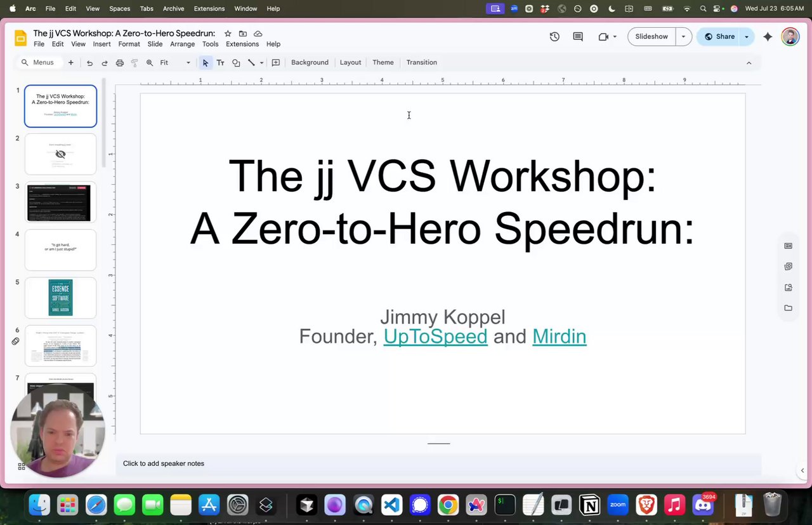
Task: Click the Paint format icon
Action: pos(134,62)
